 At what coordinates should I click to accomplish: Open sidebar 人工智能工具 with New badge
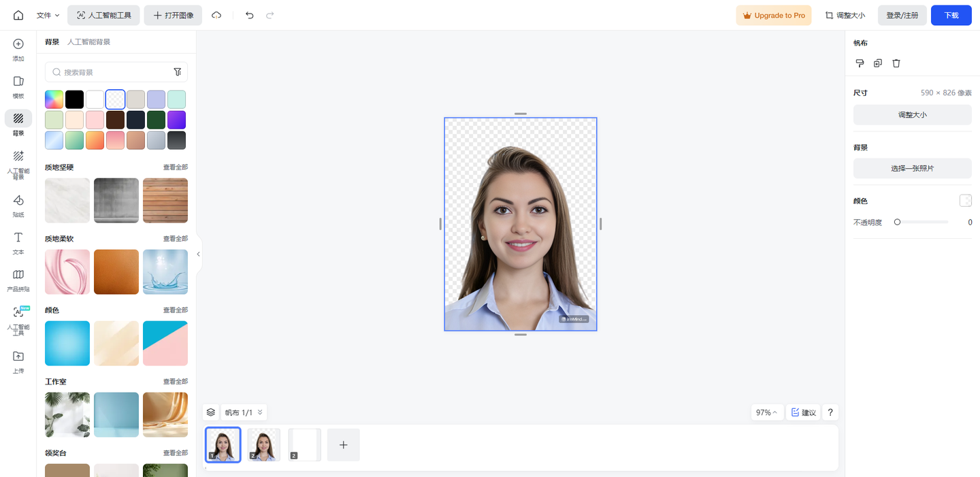click(18, 320)
